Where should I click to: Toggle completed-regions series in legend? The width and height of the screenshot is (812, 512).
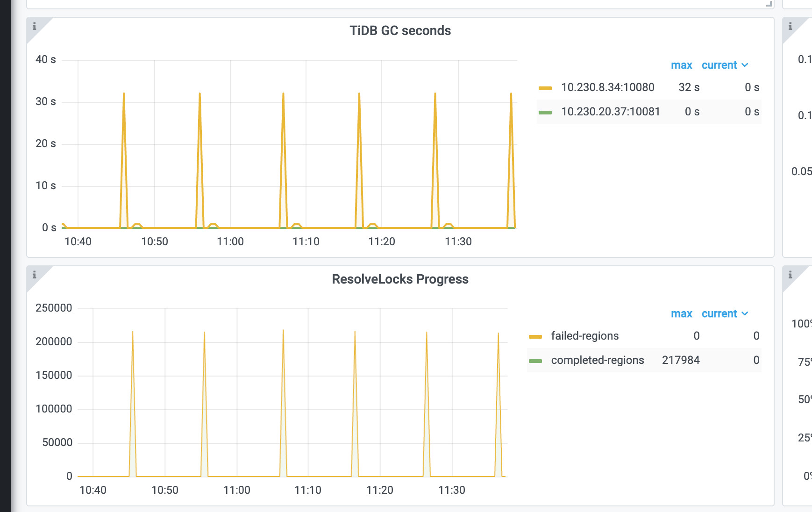[x=598, y=360]
